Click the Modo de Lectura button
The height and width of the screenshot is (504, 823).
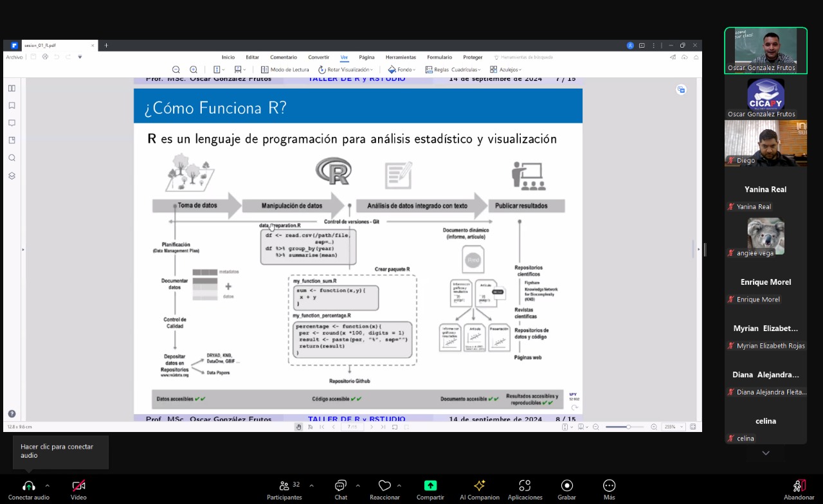285,69
